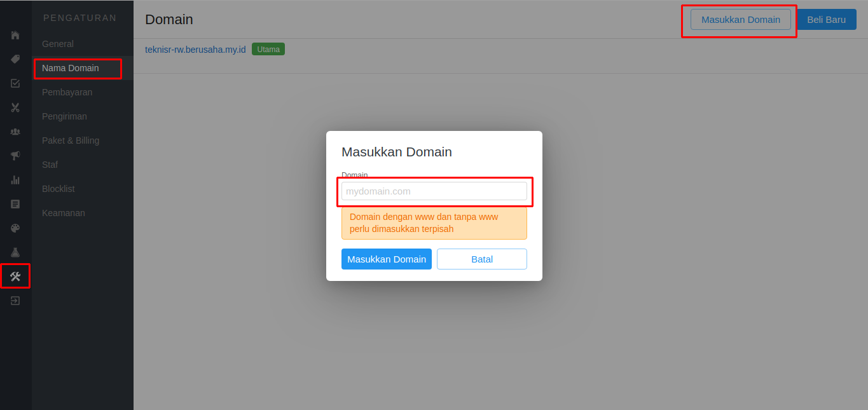Open the flask labs icon
Screen dimensions: 868x410
[x=15, y=252]
